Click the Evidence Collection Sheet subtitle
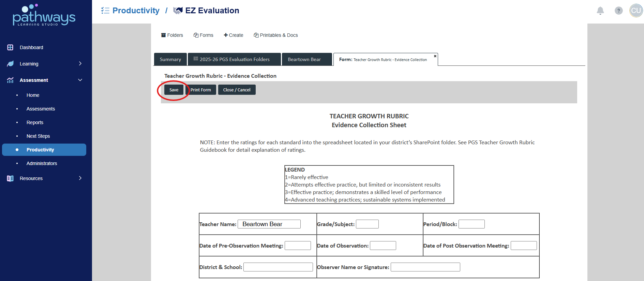Viewport: 644px width, 281px height. coord(369,125)
